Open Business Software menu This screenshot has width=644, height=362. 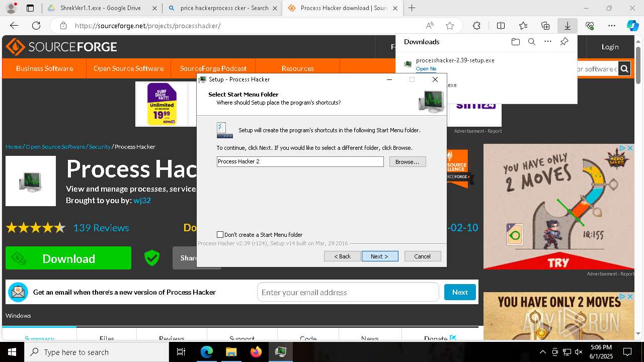(x=44, y=68)
